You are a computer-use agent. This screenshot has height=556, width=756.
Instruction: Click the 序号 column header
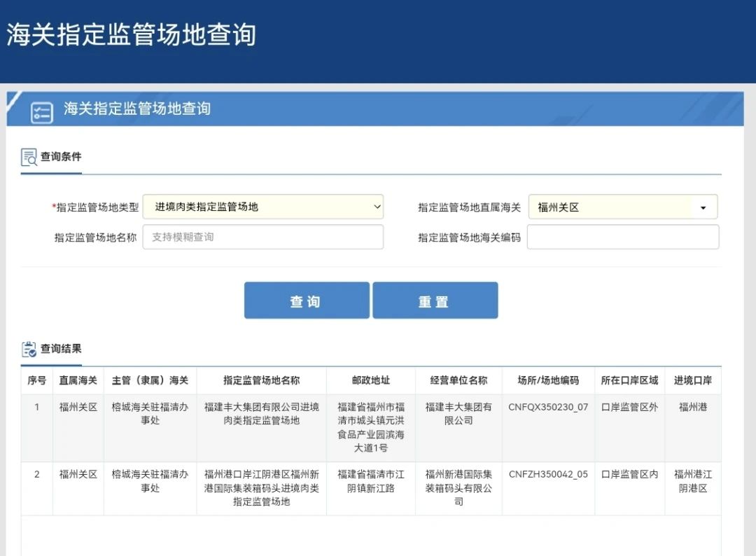click(36, 380)
